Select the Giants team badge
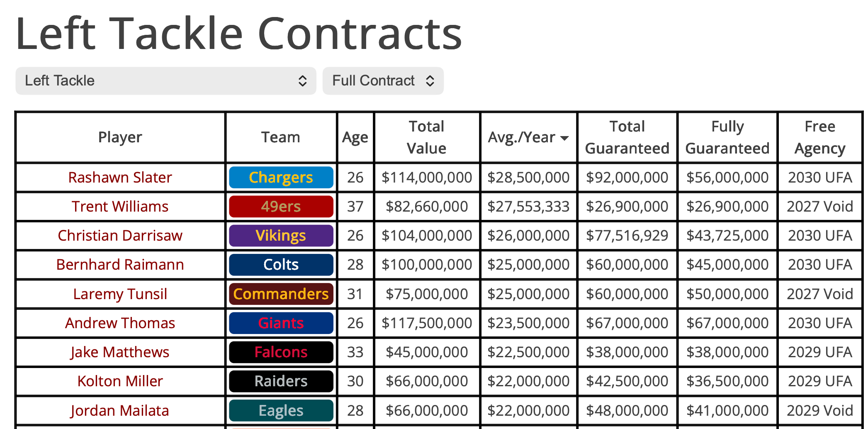The image size is (868, 429). tap(281, 323)
